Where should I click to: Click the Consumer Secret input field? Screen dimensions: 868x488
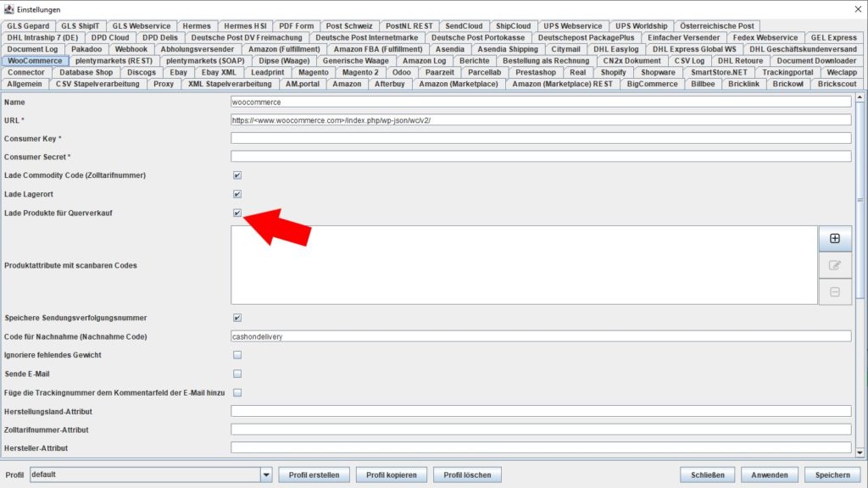pyautogui.click(x=541, y=157)
